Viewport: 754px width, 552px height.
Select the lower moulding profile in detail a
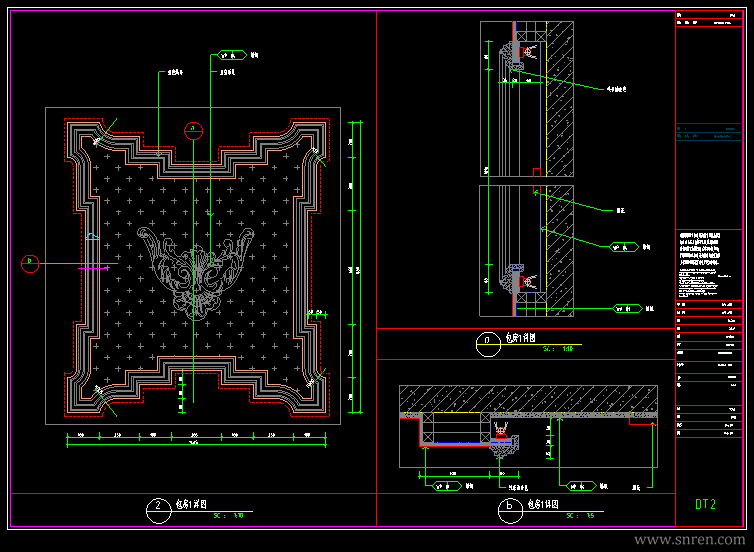click(511, 280)
